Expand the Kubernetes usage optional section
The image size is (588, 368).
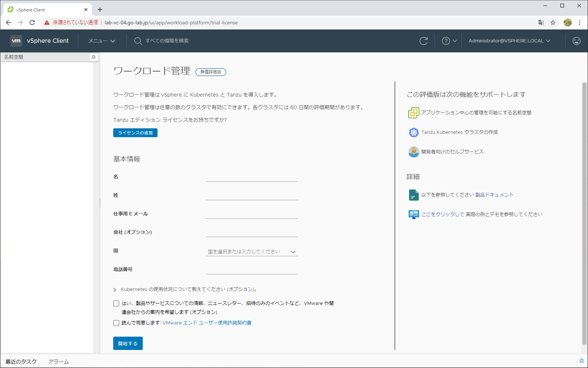point(115,290)
